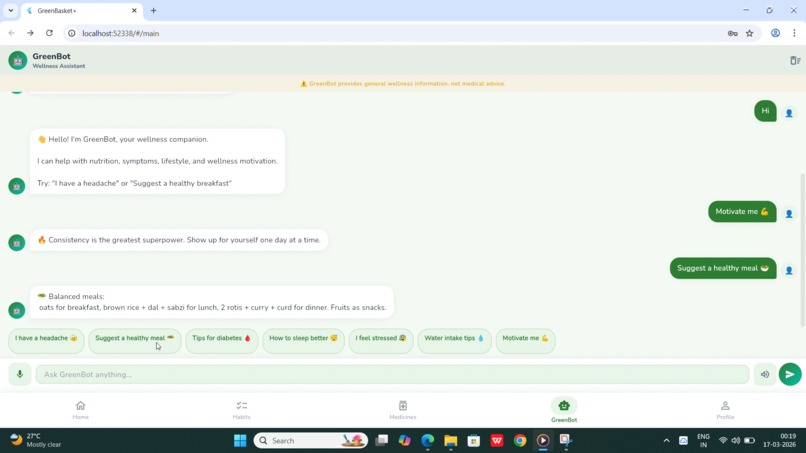Click user avatar next to 'Hi' message
Viewport: 806px width, 453px height.
(x=789, y=113)
